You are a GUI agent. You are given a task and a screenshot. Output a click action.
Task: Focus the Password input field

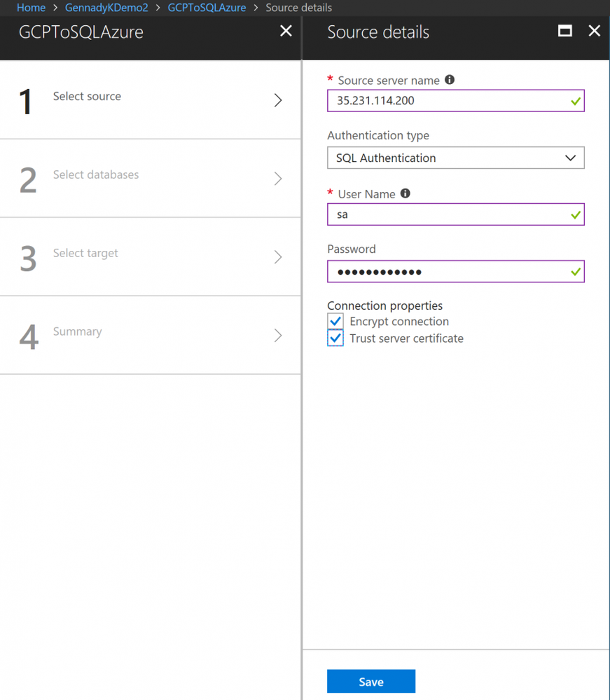click(x=448, y=272)
